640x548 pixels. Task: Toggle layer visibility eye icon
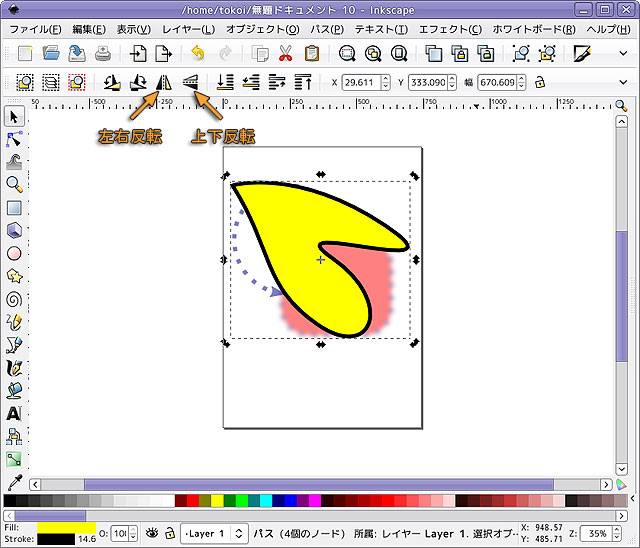152,533
